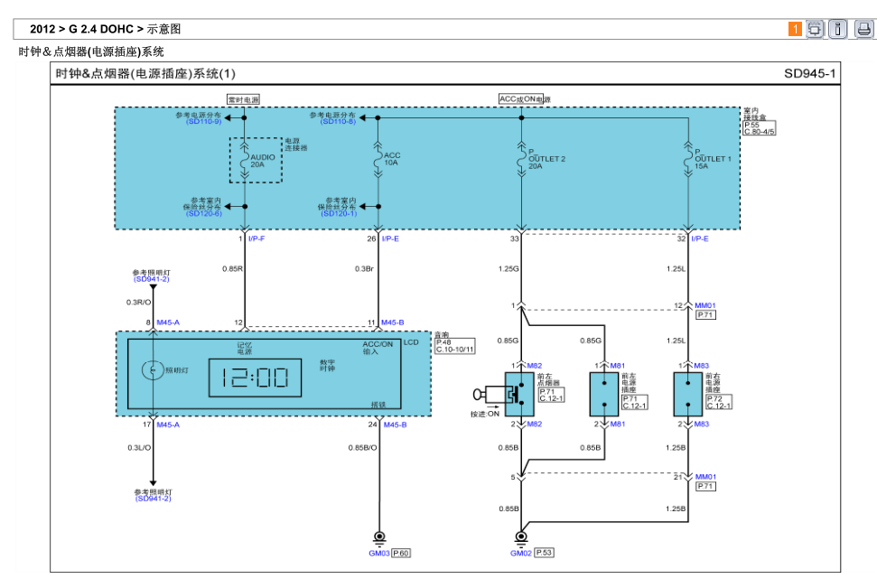This screenshot has height=588, width=877.
Task: Click the 12:00 digital clock display
Action: [255, 378]
